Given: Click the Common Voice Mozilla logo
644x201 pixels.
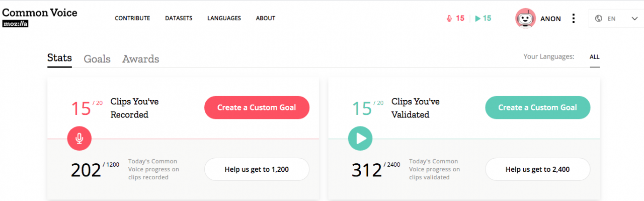Looking at the screenshot, I should point(40,17).
